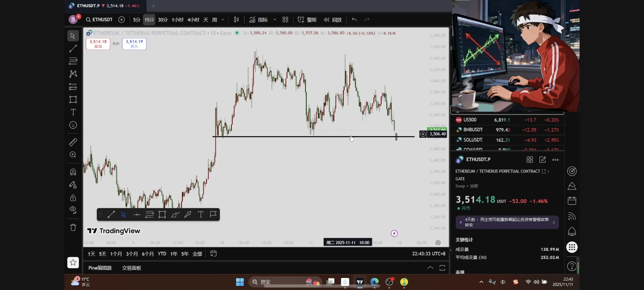This screenshot has width=644, height=290.
Task: Open the news headline about 民主党
Action: [507, 222]
